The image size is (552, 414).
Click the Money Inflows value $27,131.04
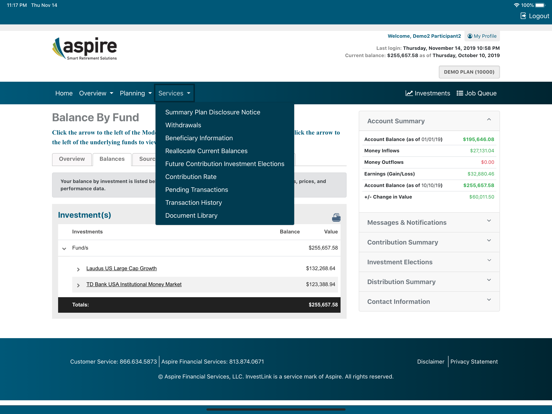tap(482, 151)
